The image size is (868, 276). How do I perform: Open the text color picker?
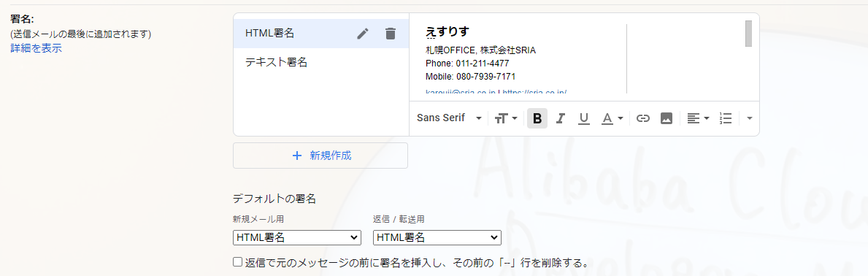click(612, 118)
